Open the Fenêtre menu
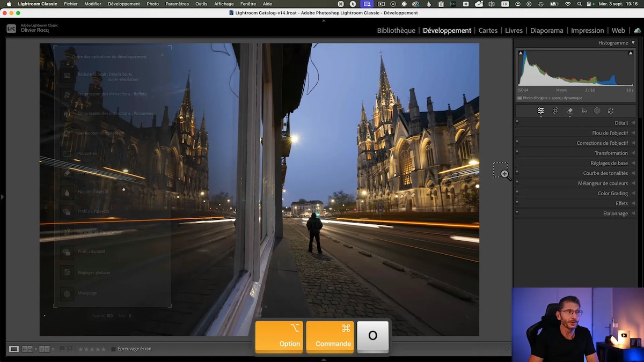 (248, 4)
